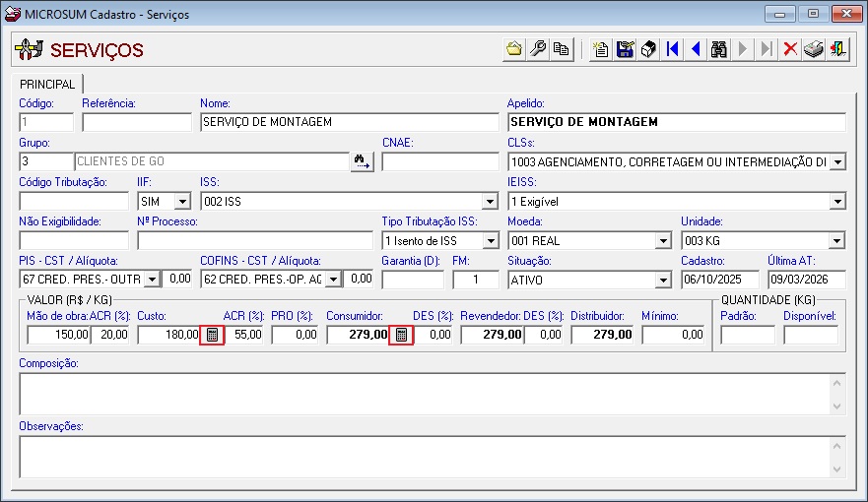Click the Disponível quantity field

(x=811, y=335)
